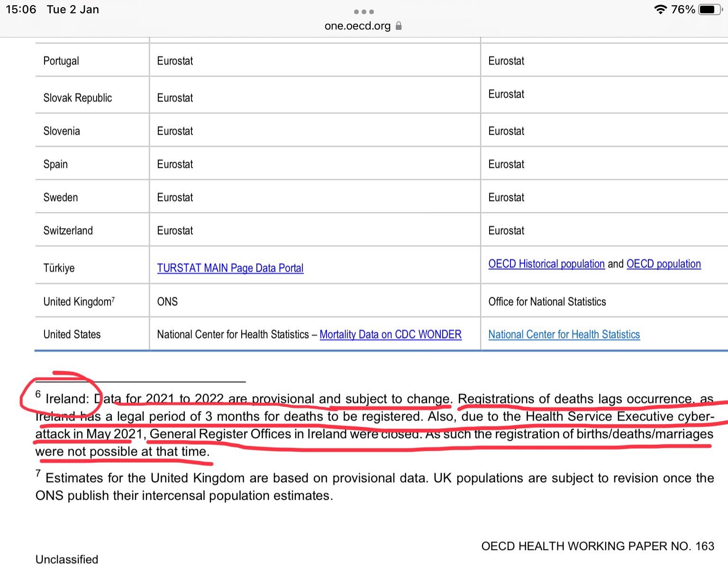
Task: Click Eurostat in Slovak Republic row's third column
Action: pos(506,94)
